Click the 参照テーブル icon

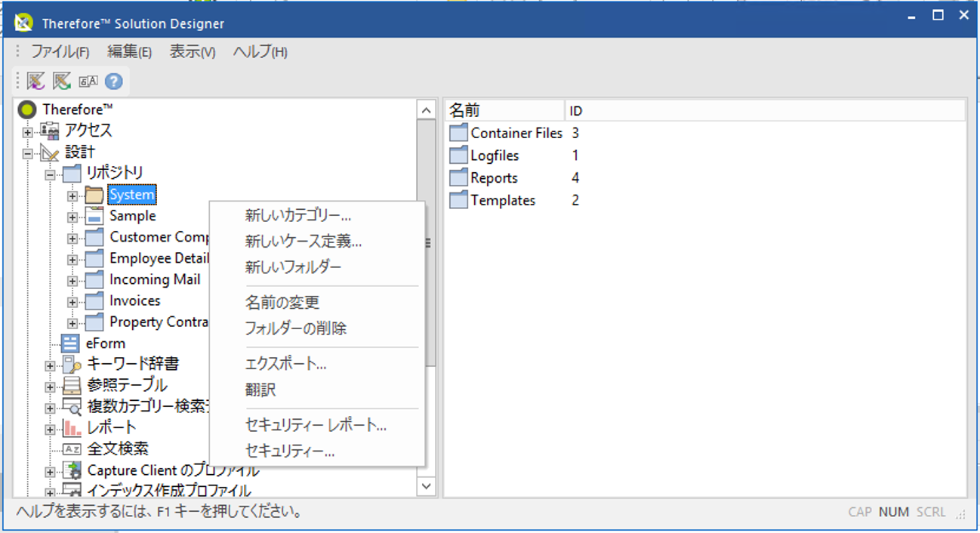pyautogui.click(x=72, y=386)
